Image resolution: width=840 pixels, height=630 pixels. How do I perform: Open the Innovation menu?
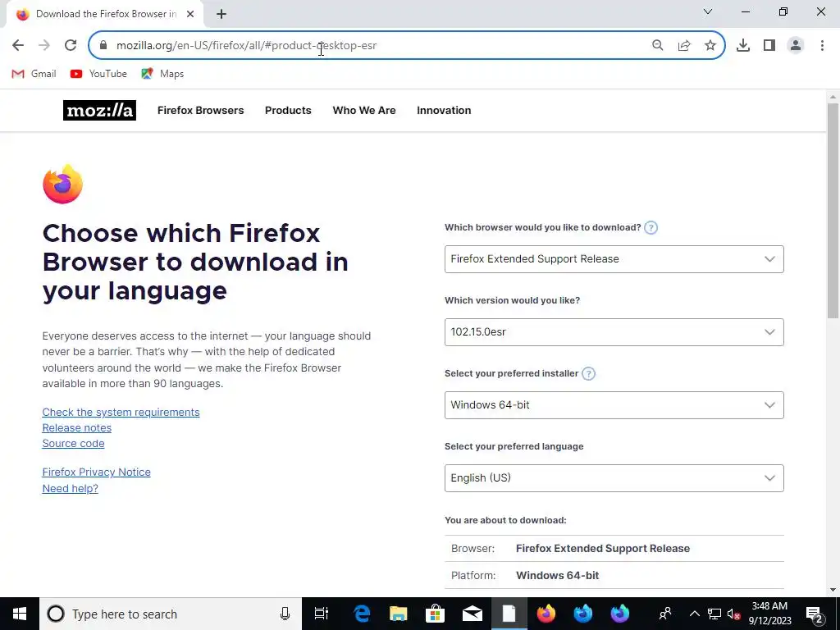[x=444, y=111]
